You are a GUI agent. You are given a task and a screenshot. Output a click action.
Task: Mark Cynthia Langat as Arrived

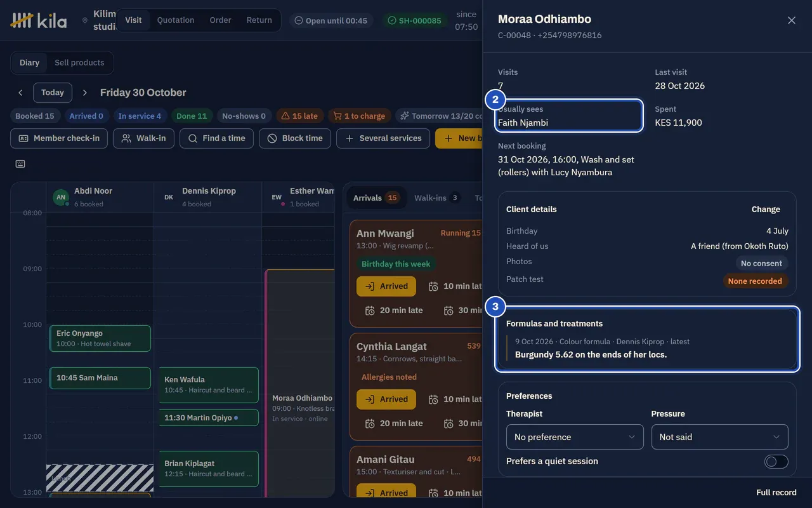[x=386, y=399]
